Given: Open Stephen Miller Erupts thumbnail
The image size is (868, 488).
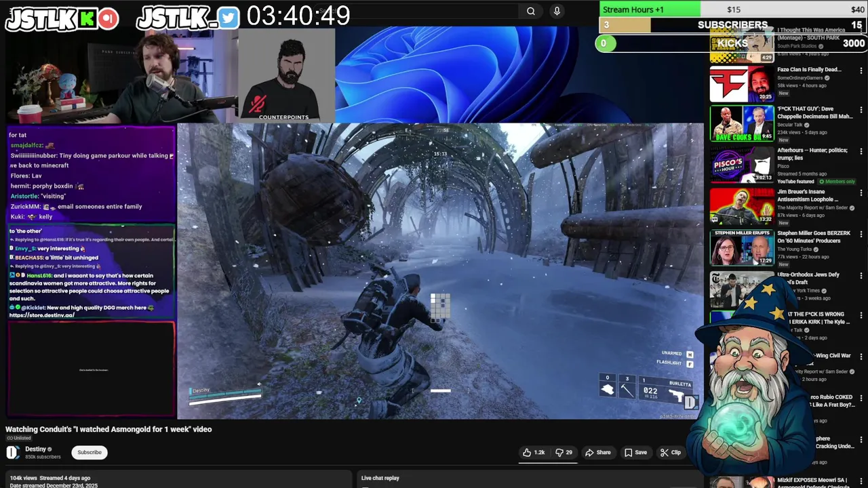Looking at the screenshot, I should tap(742, 247).
